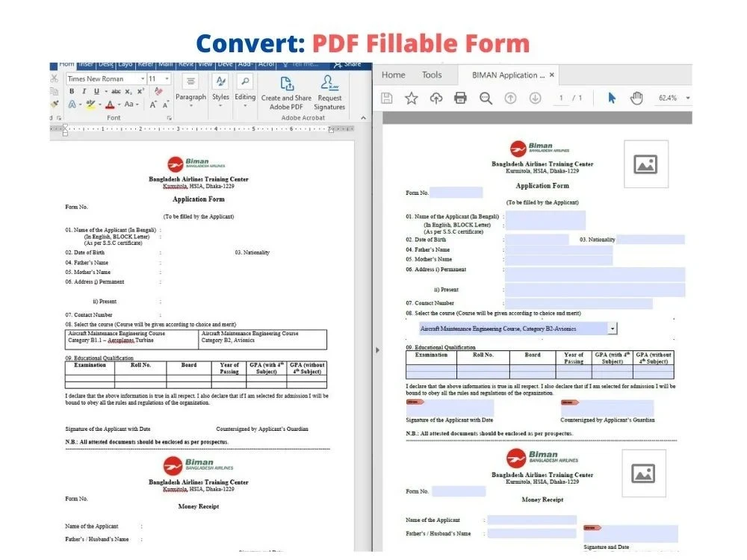The width and height of the screenshot is (747, 560).
Task: Click the cloud upload icon in Acrobat
Action: [x=436, y=98]
